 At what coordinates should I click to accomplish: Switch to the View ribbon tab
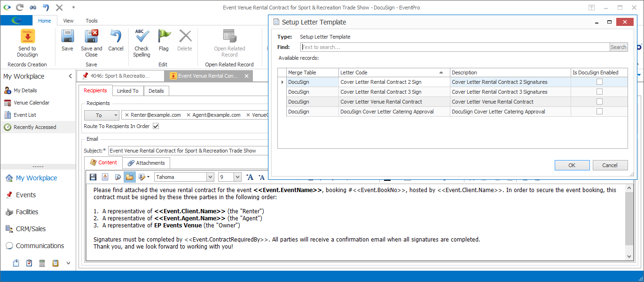(68, 21)
